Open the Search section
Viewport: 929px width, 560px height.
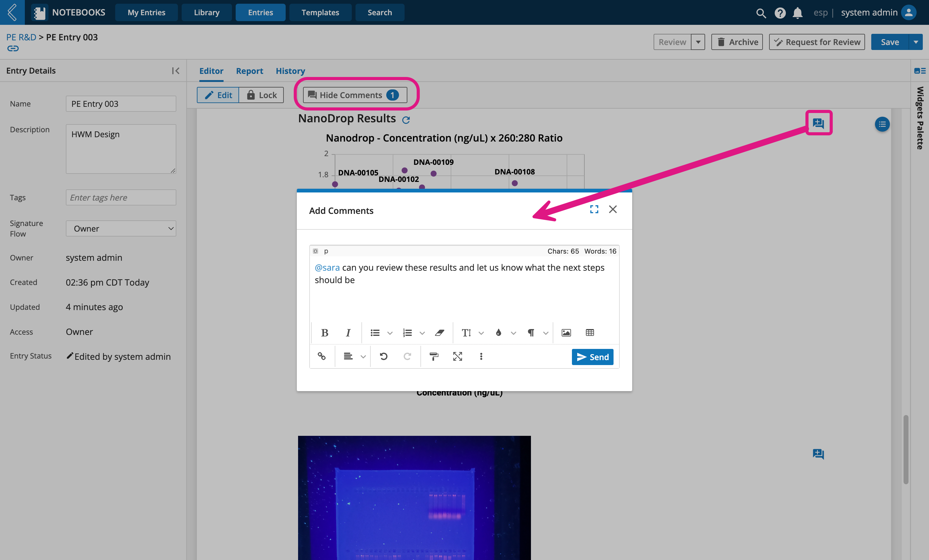point(380,12)
